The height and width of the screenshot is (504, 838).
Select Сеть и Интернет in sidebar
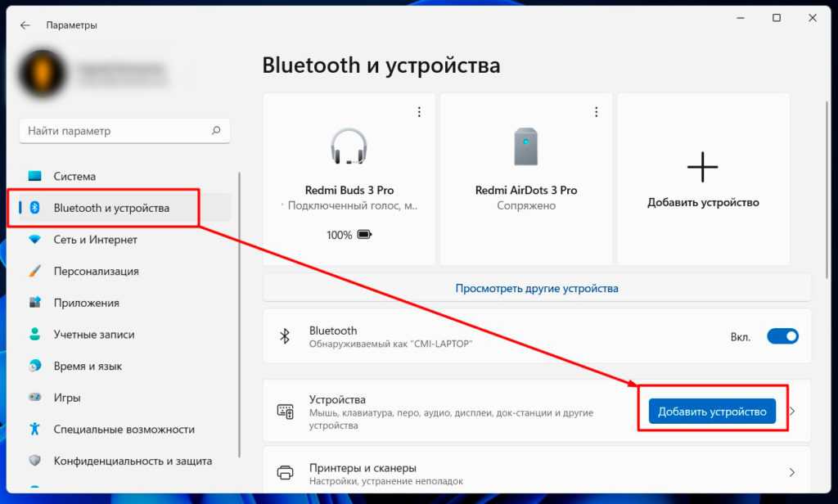coord(95,240)
